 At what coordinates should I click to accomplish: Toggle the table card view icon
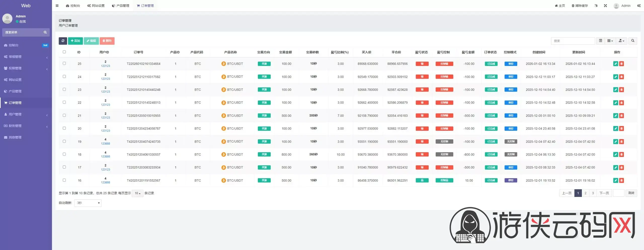click(600, 41)
